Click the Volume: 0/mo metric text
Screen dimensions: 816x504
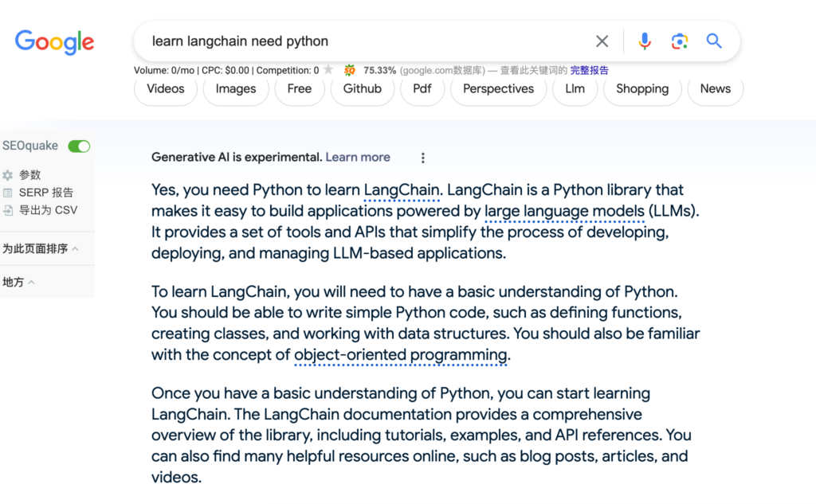coord(164,70)
